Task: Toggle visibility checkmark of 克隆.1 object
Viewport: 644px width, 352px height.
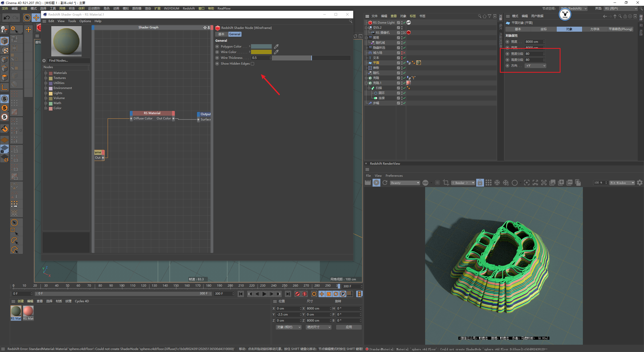Action: tap(404, 83)
